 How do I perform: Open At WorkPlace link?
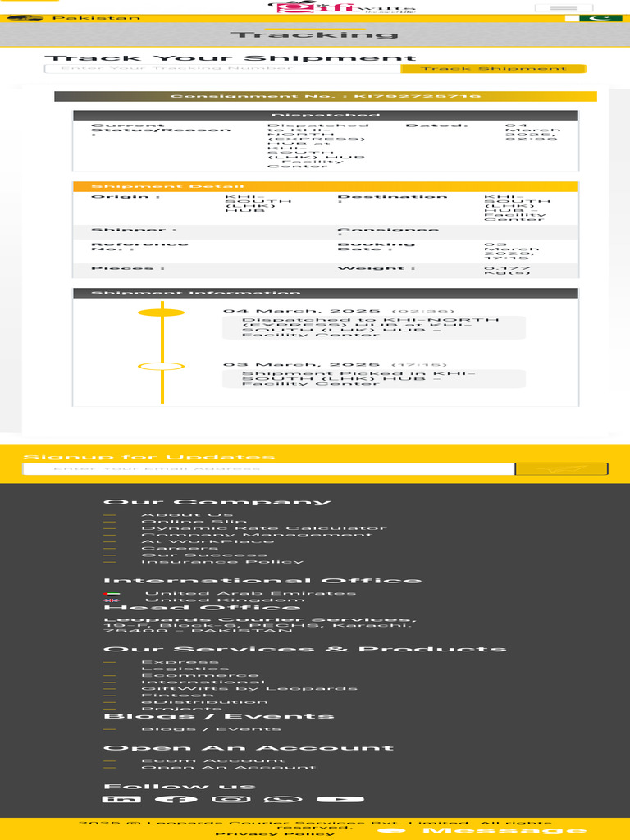(x=208, y=541)
